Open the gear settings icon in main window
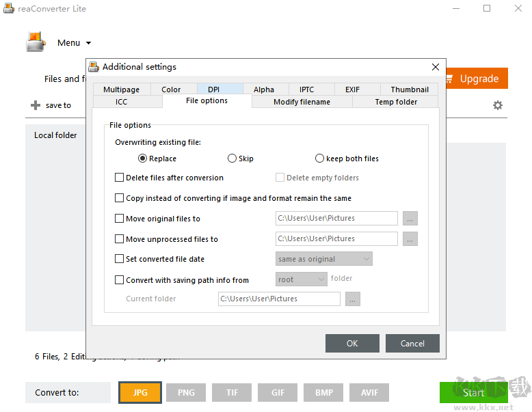532x412 pixels. (497, 105)
